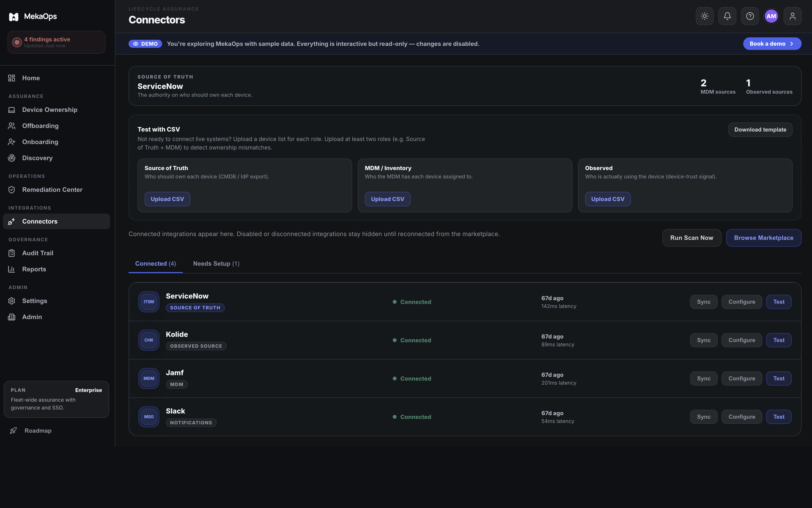The width and height of the screenshot is (812, 508).
Task: Configure the Jamf connector
Action: coord(742,378)
